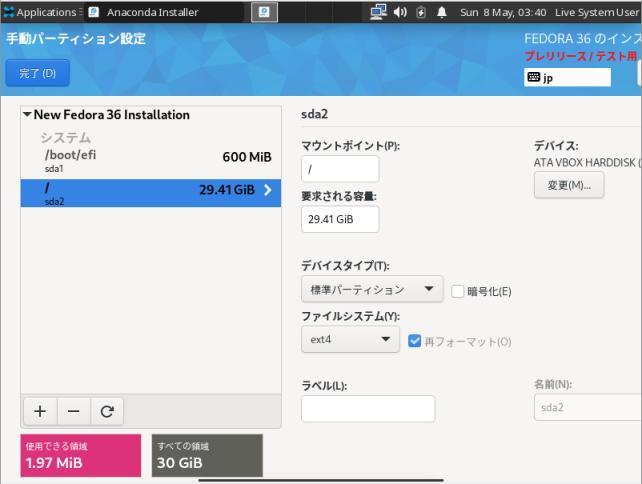Click the システム section header
The height and width of the screenshot is (484, 642).
pyautogui.click(x=66, y=138)
